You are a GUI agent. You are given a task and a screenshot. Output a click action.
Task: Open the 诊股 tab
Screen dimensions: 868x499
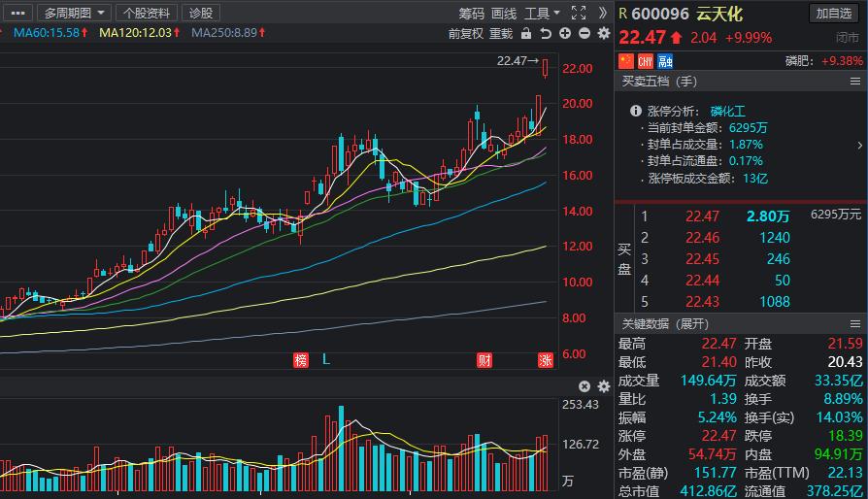(201, 13)
